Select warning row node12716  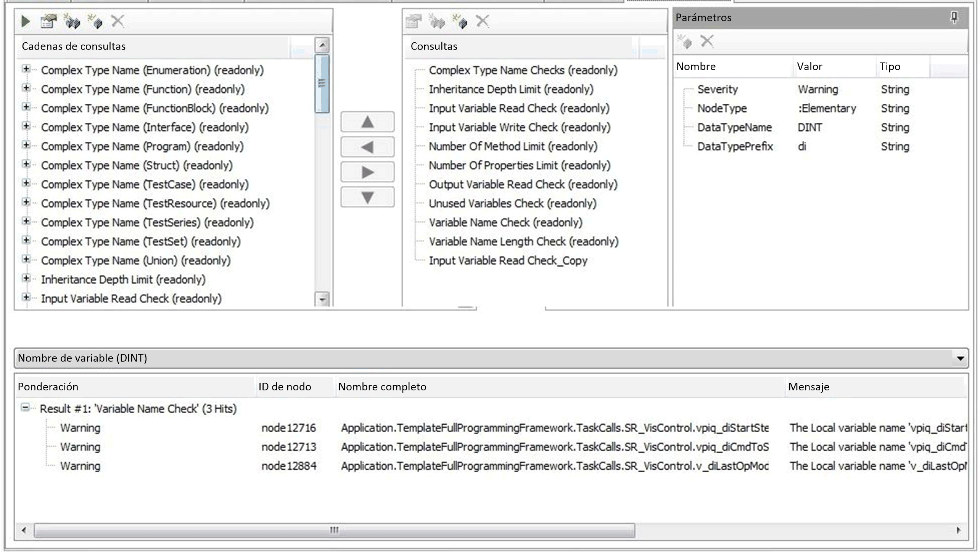point(491,428)
